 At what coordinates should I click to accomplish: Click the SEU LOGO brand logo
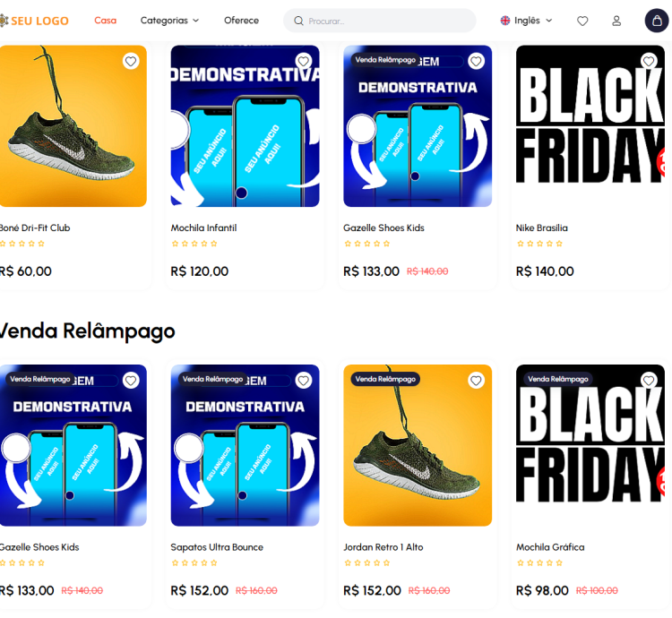point(34,21)
